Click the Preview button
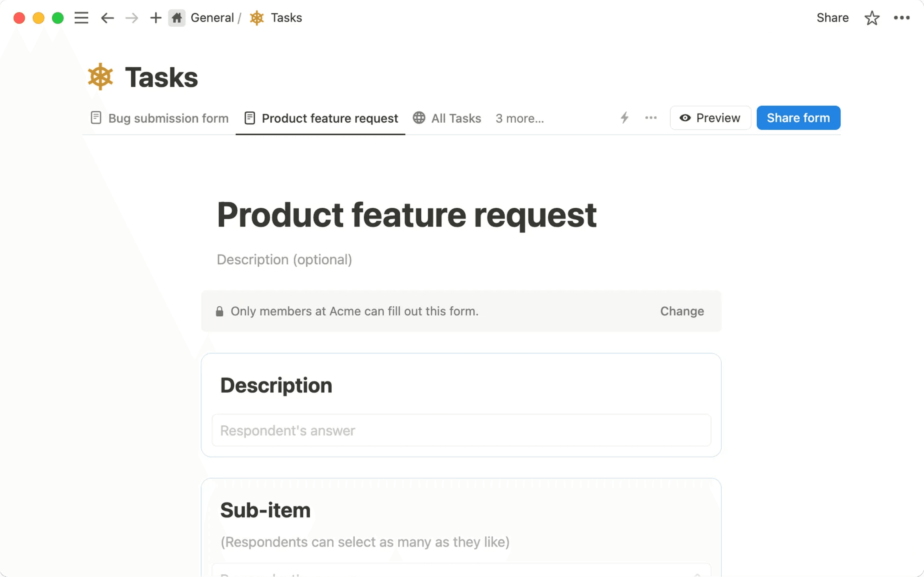The height and width of the screenshot is (577, 924). [x=710, y=118]
